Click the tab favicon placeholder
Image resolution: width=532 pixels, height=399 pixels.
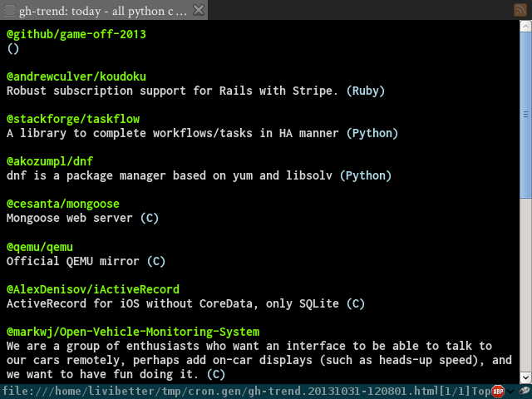[x=9, y=11]
